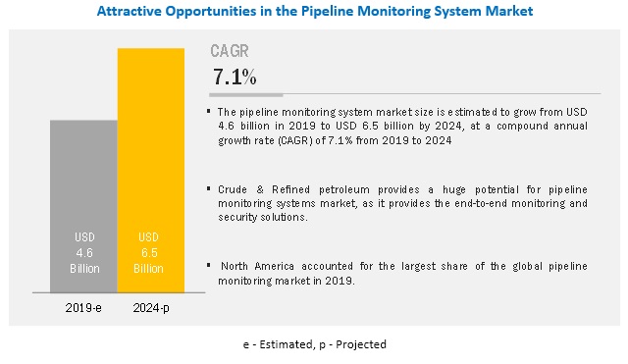Image resolution: width=628 pixels, height=364 pixels.
Task: Click the USD 6.5 Billion label
Action: 148,253
